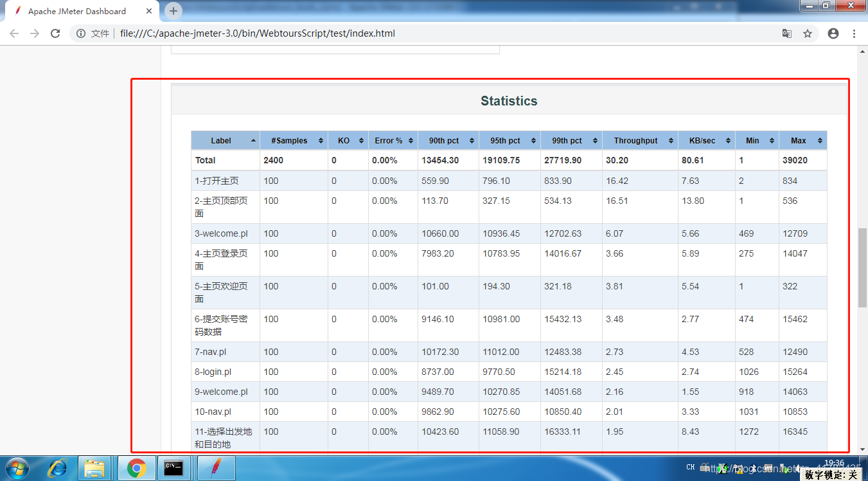Select the '3-welcome.pl' row label
The image size is (868, 481).
click(221, 233)
